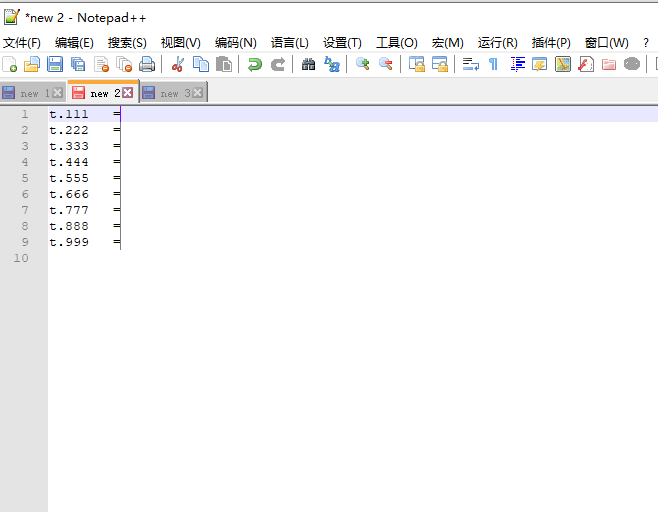The image size is (658, 512).
Task: Open the 窗口(W) menu
Action: 606,43
